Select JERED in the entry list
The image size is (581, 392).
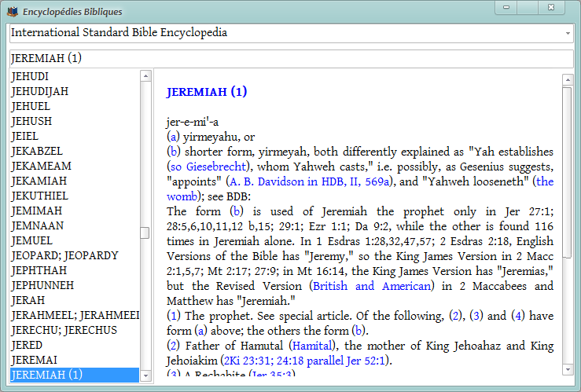click(75, 345)
